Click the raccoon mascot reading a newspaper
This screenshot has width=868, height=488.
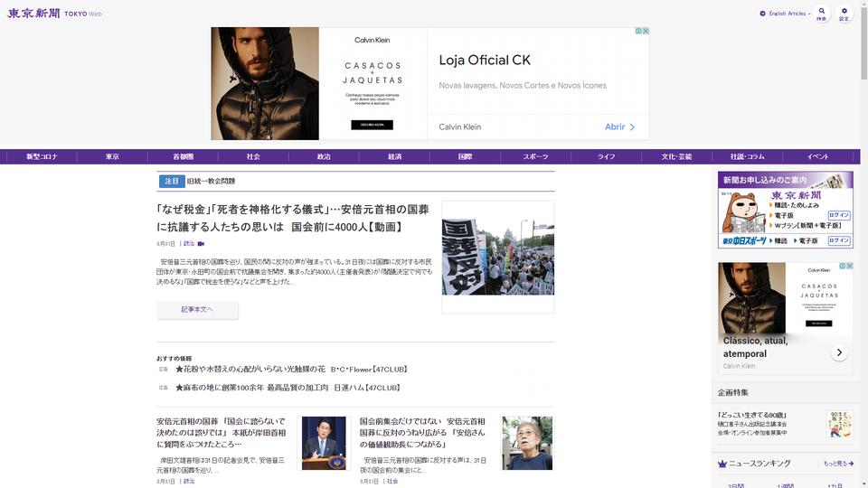pyautogui.click(x=743, y=213)
